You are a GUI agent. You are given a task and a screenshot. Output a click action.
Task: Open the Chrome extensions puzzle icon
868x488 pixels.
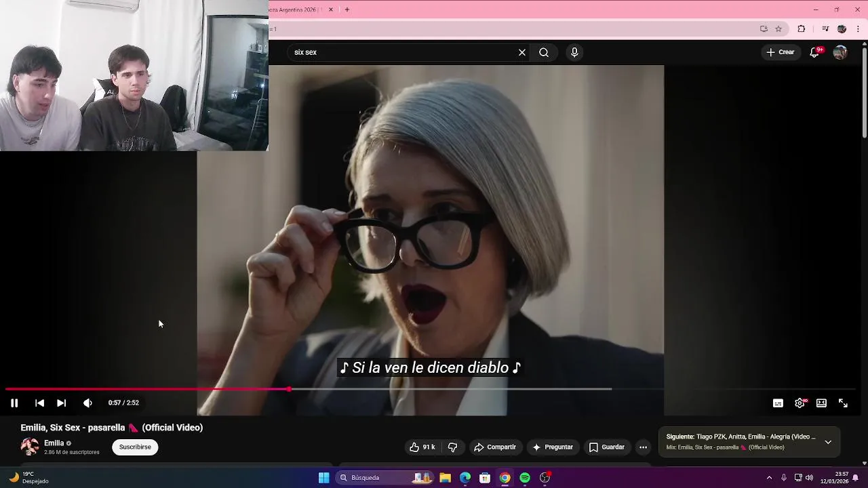(802, 28)
